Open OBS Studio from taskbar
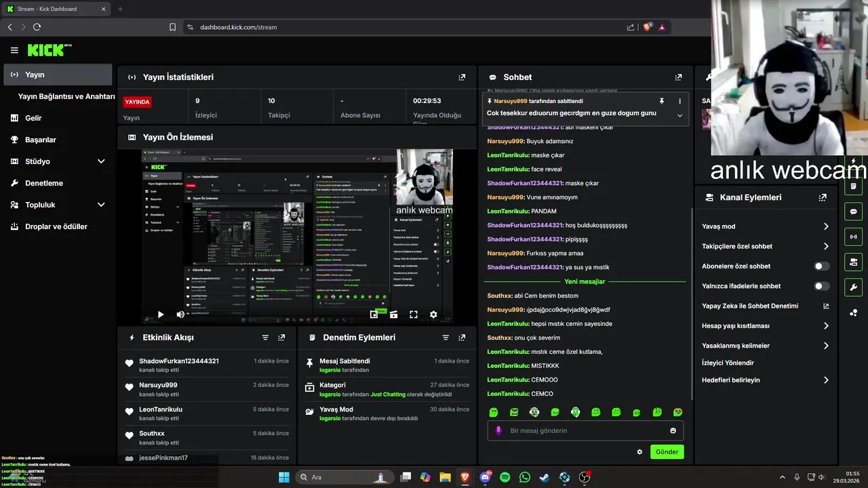This screenshot has height=488, width=868. (x=585, y=477)
